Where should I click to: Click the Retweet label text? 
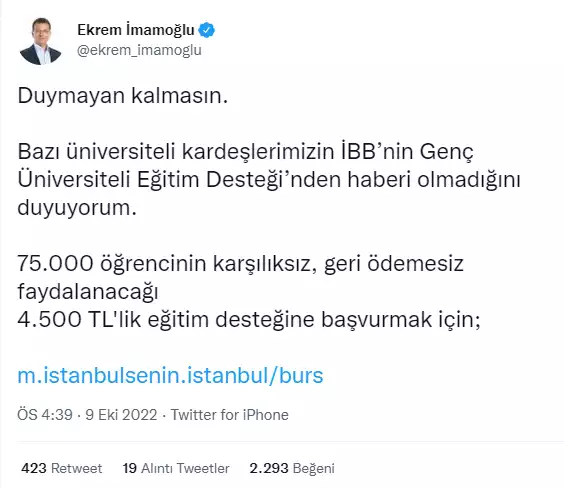point(77,468)
